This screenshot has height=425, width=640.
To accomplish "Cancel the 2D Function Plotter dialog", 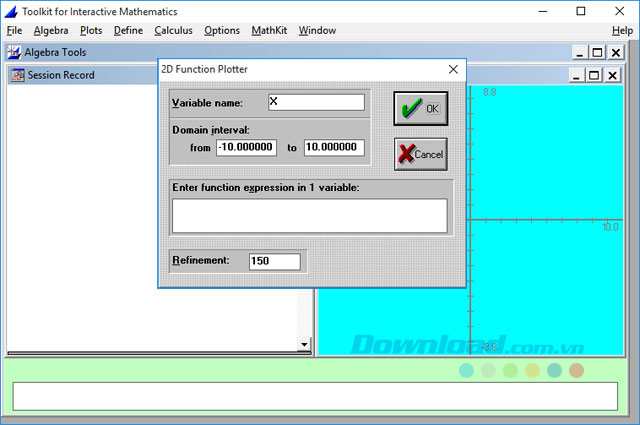I will [420, 154].
